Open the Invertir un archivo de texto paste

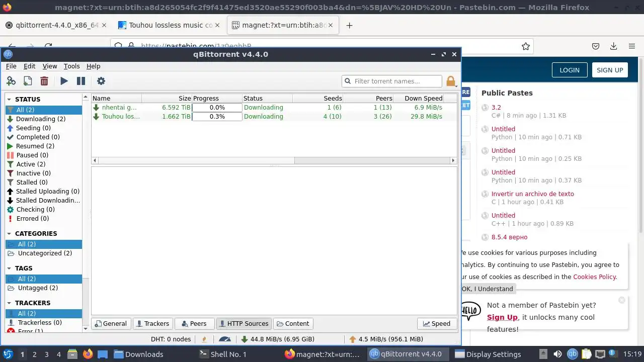[532, 194]
